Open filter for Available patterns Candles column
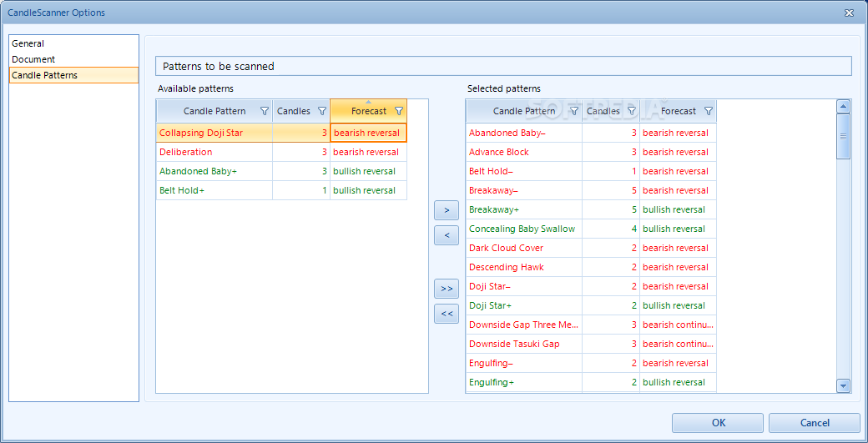 coord(322,111)
